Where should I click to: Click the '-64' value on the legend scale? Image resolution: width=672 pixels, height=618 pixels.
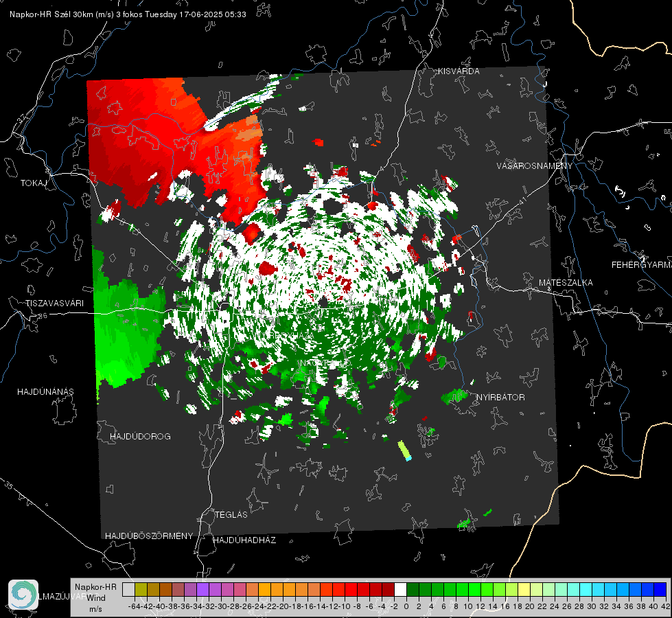(x=134, y=606)
